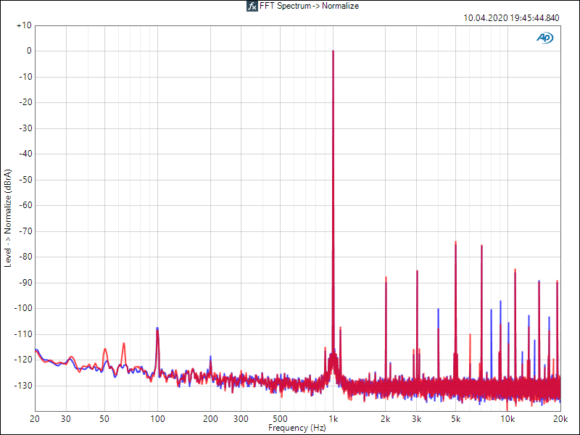Click the 1k label on frequency axis
This screenshot has width=580, height=435.
pyautogui.click(x=333, y=419)
